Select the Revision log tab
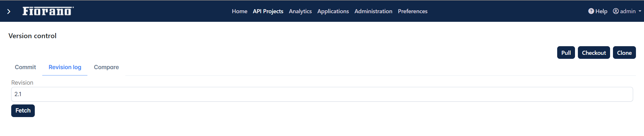The height and width of the screenshot is (136, 644). (x=65, y=67)
